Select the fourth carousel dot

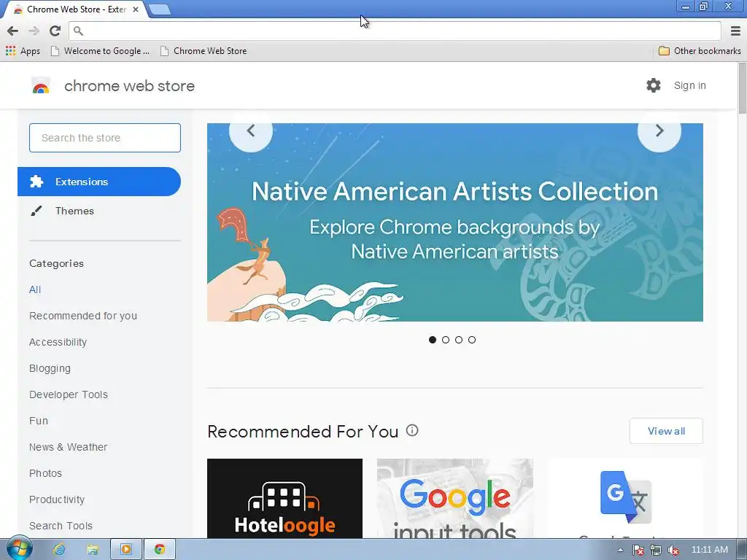pyautogui.click(x=472, y=340)
